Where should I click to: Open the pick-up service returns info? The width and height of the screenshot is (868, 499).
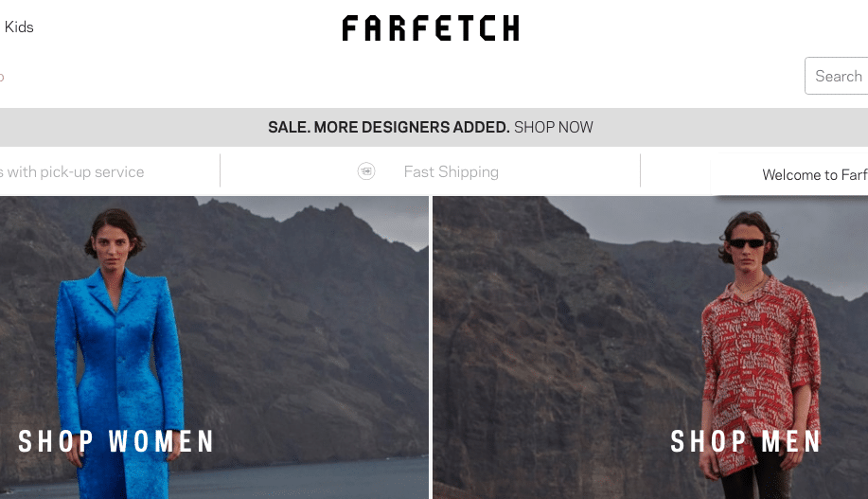click(x=72, y=171)
